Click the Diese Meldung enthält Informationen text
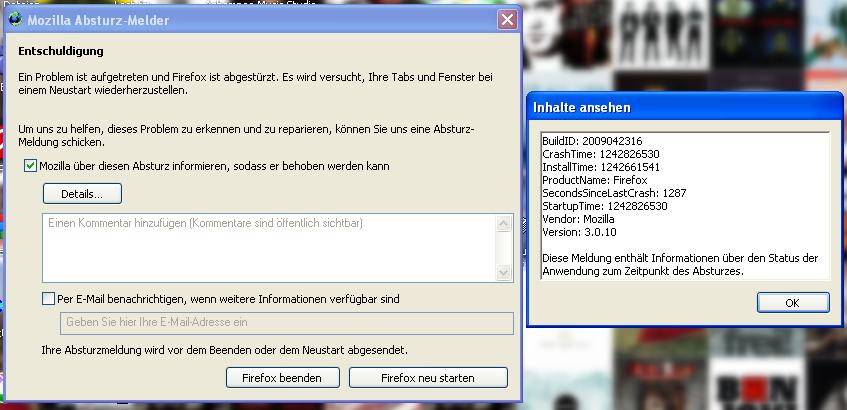847x410 pixels. click(x=680, y=265)
